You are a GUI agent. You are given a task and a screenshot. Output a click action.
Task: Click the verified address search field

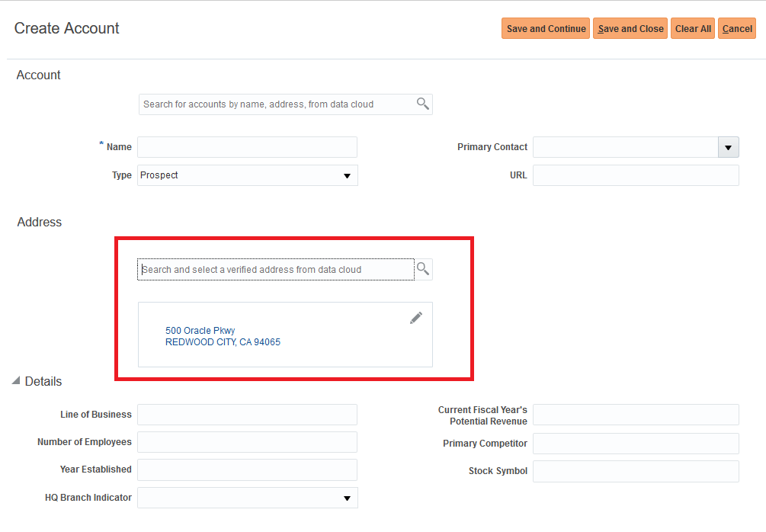276,270
